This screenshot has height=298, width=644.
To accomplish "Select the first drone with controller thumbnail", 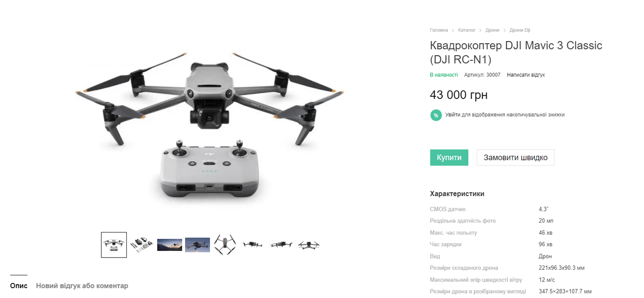I will coord(114,245).
